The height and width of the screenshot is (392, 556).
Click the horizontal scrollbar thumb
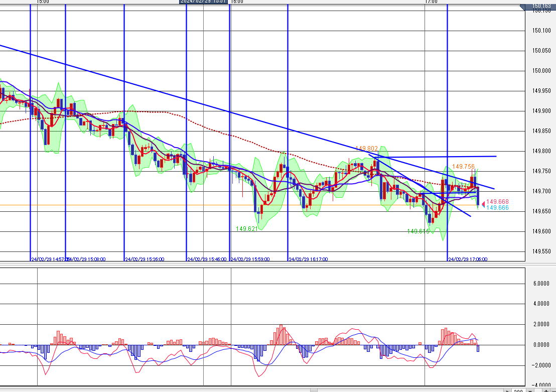314,390
